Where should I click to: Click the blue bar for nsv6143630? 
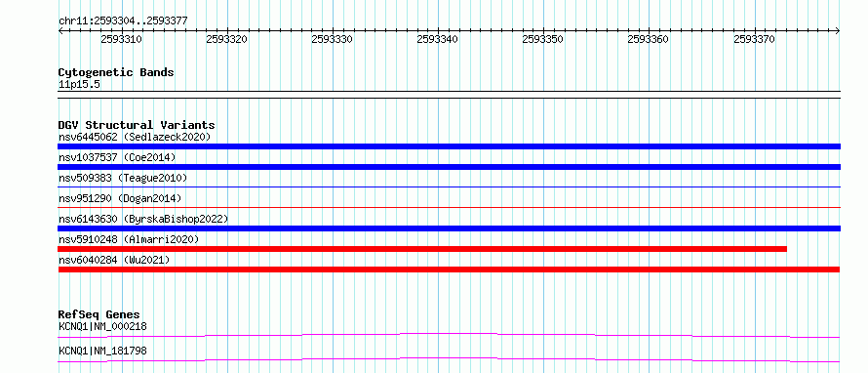point(449,228)
